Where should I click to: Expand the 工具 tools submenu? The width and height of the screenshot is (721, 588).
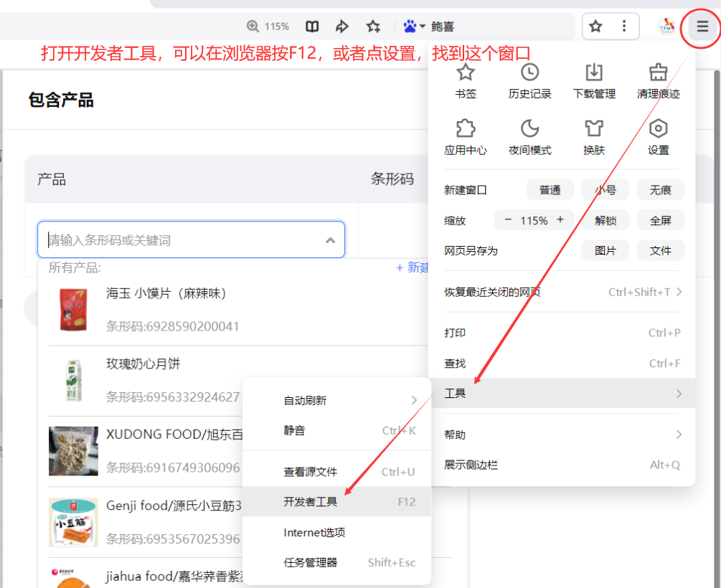tap(562, 393)
